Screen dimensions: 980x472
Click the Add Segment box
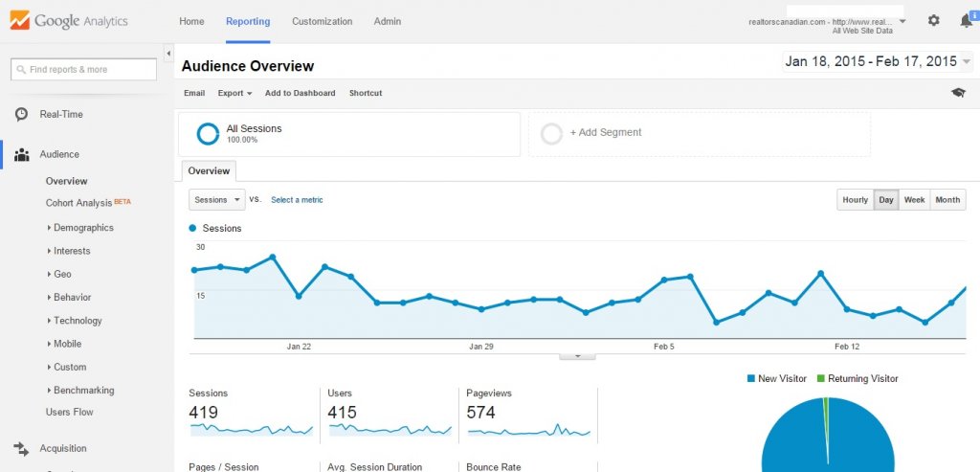point(700,134)
